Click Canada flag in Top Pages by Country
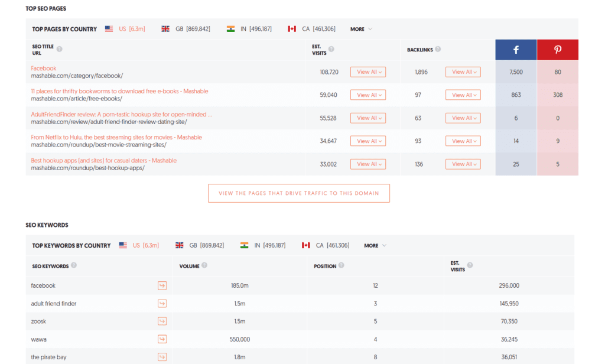This screenshot has height=364, width=605. pyautogui.click(x=292, y=29)
